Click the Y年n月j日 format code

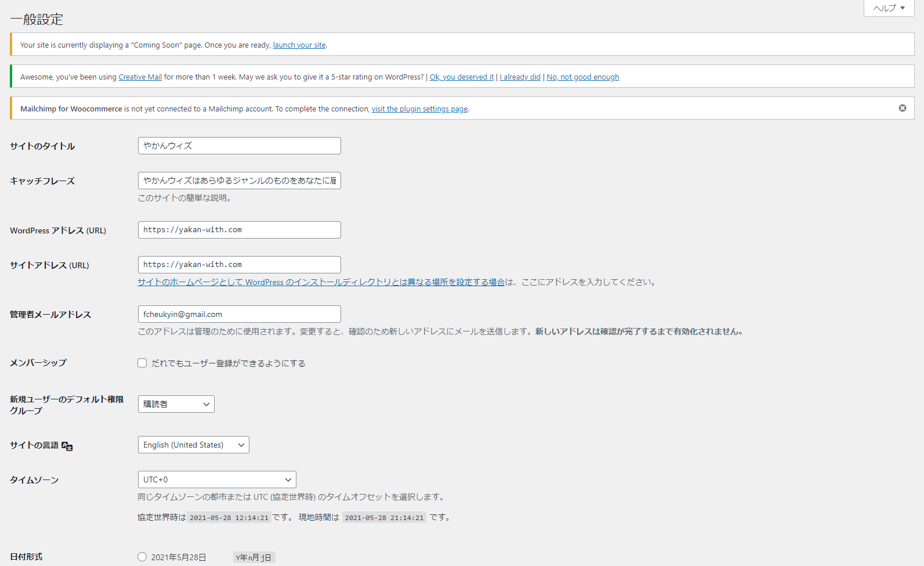pyautogui.click(x=254, y=557)
